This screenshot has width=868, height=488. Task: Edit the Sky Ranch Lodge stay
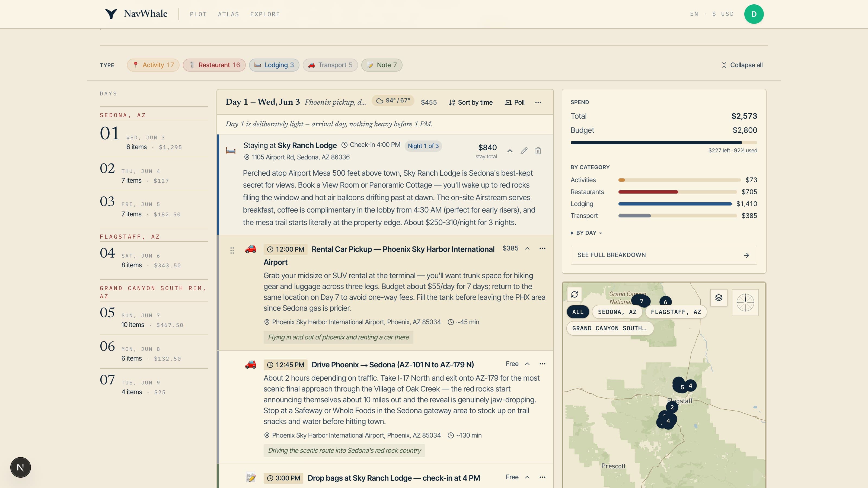[524, 150]
